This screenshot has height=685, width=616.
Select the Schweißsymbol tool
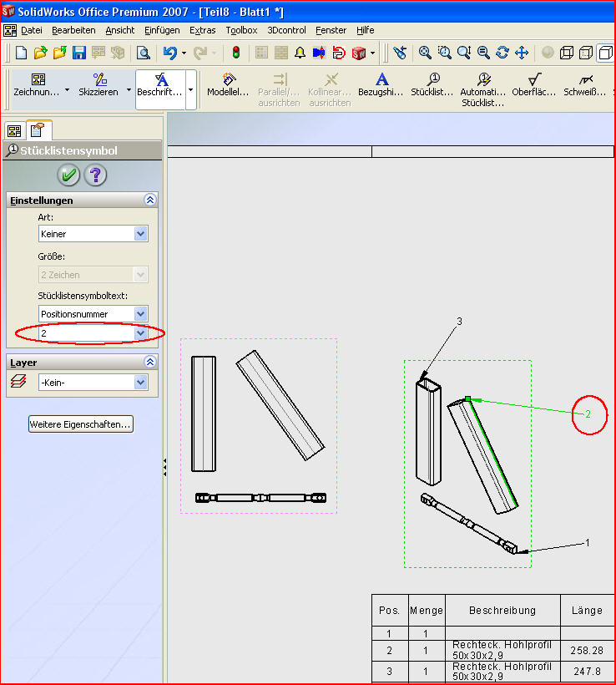click(x=584, y=85)
